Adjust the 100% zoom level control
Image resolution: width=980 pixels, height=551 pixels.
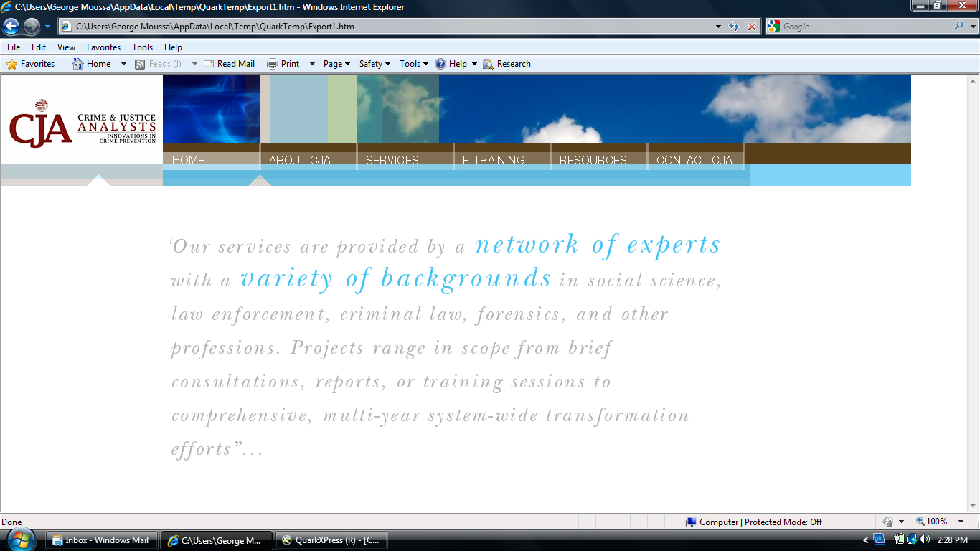(x=936, y=522)
